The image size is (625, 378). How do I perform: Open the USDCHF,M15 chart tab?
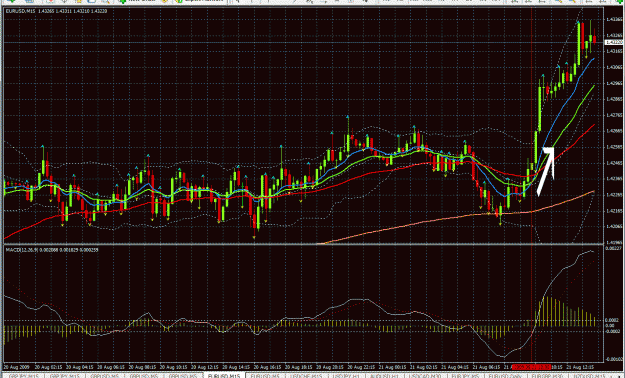[x=306, y=375]
